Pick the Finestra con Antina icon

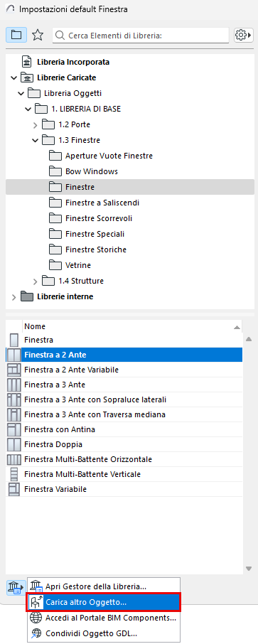(x=14, y=429)
